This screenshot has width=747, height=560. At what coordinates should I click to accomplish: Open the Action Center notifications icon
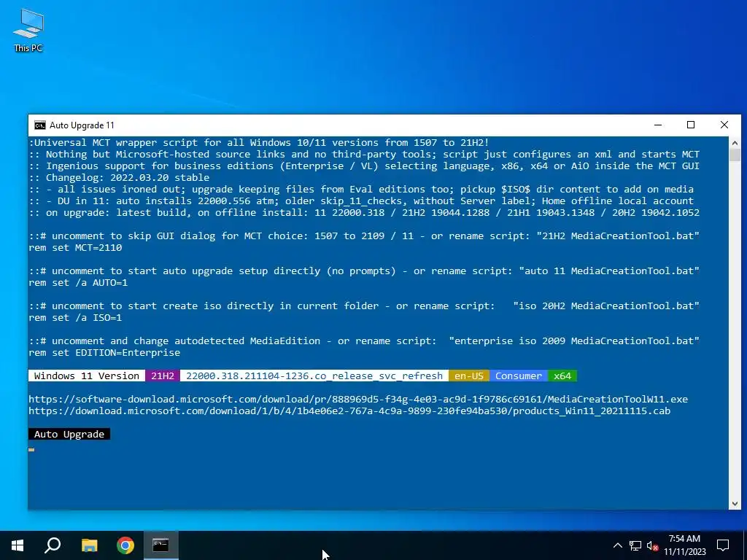point(723,545)
